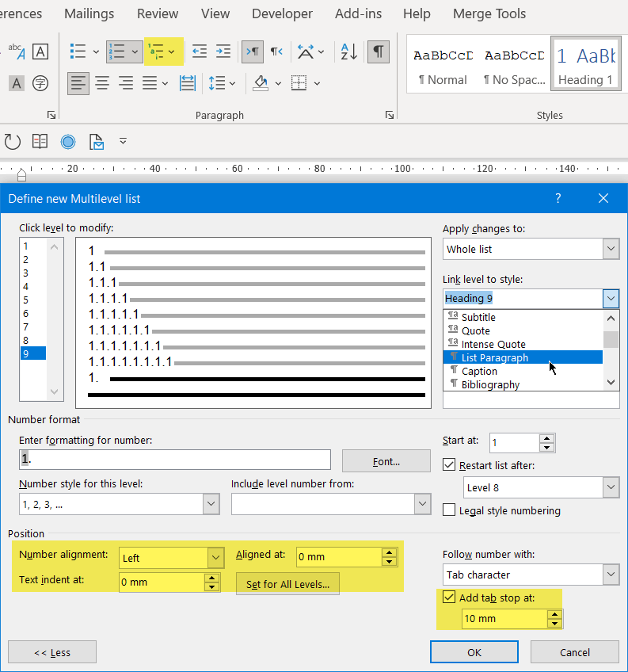Viewport: 628px width, 672px height.
Task: Open the Paragraph settings dialog launcher
Action: tap(389, 115)
